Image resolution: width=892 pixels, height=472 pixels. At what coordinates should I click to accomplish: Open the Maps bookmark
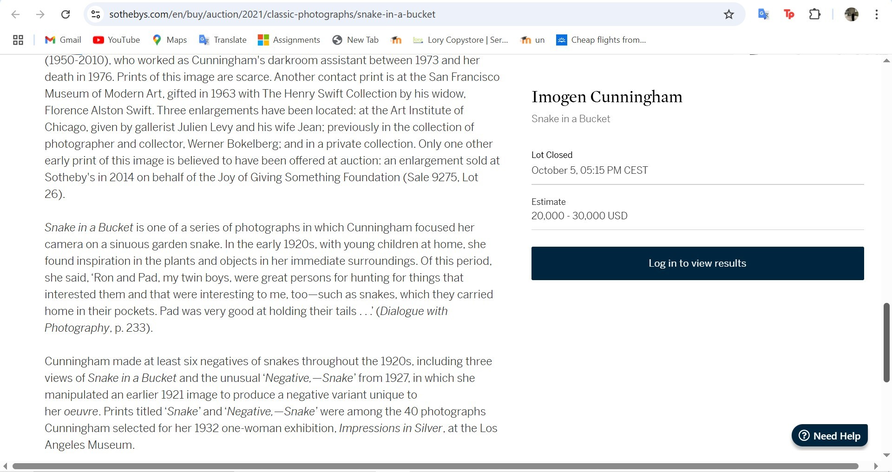point(169,40)
